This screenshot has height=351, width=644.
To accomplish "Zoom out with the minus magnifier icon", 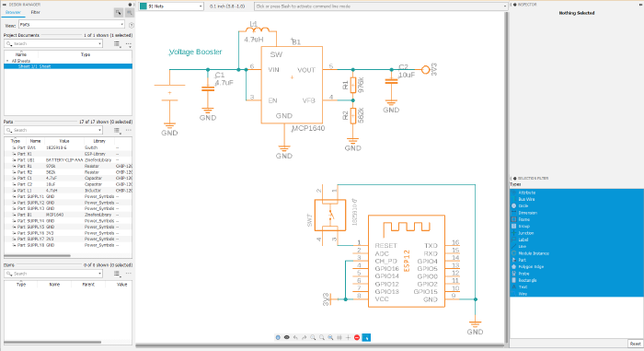I will (322, 337).
